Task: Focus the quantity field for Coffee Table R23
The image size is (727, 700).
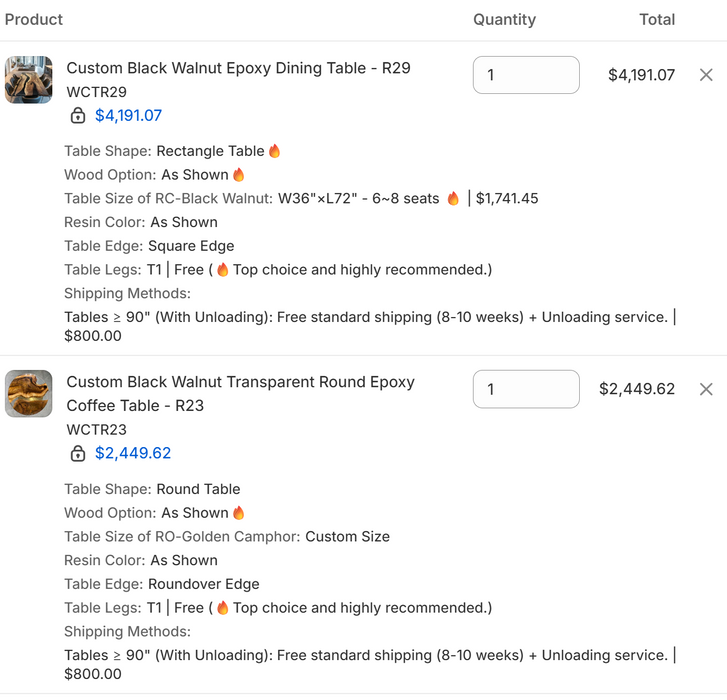Action: pos(526,389)
